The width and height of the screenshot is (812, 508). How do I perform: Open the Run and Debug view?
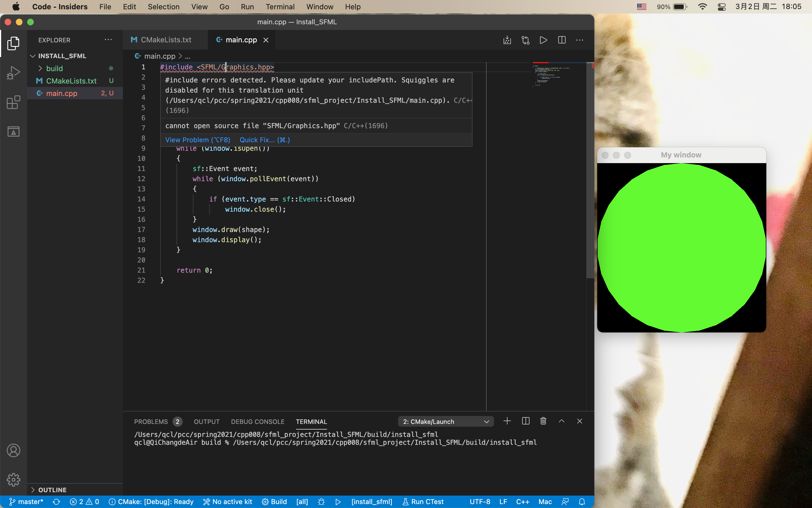click(14, 73)
